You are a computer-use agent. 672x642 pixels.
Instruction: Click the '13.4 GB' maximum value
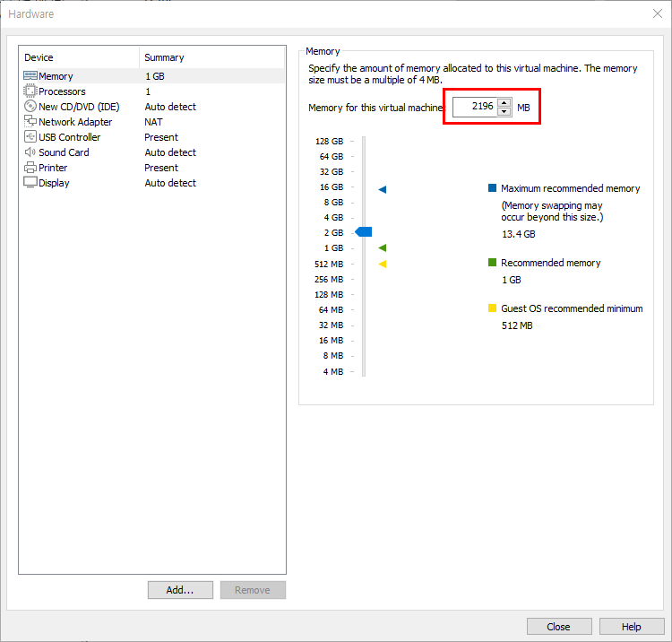519,234
